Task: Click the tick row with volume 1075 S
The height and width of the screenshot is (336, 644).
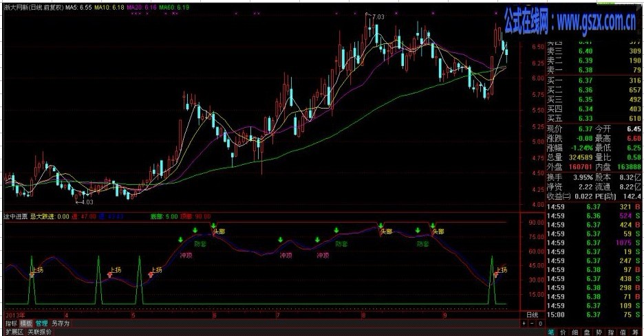Action: (594, 243)
